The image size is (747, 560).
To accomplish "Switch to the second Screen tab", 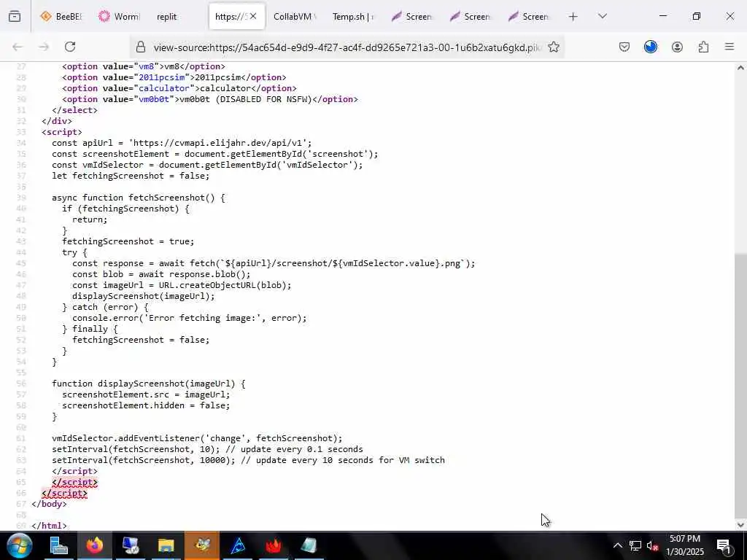I will (x=470, y=17).
